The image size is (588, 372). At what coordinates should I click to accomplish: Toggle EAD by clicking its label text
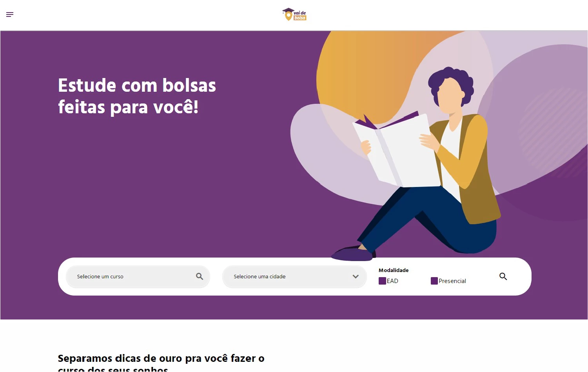click(x=392, y=281)
